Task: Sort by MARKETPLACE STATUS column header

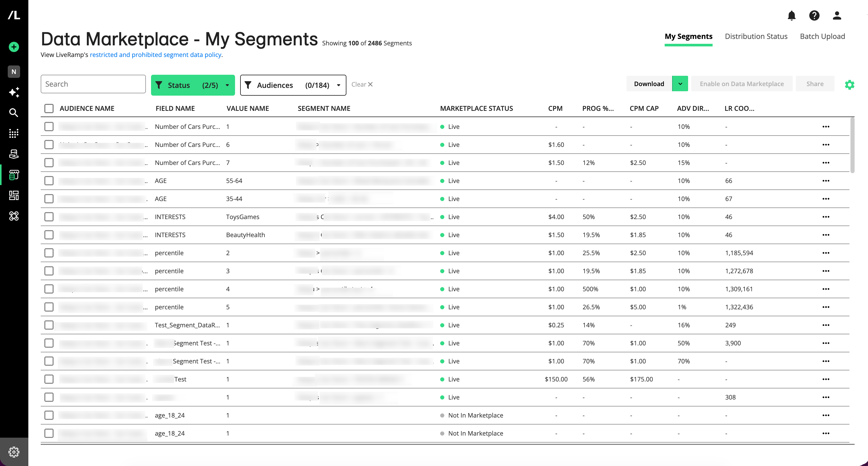Action: click(x=477, y=108)
